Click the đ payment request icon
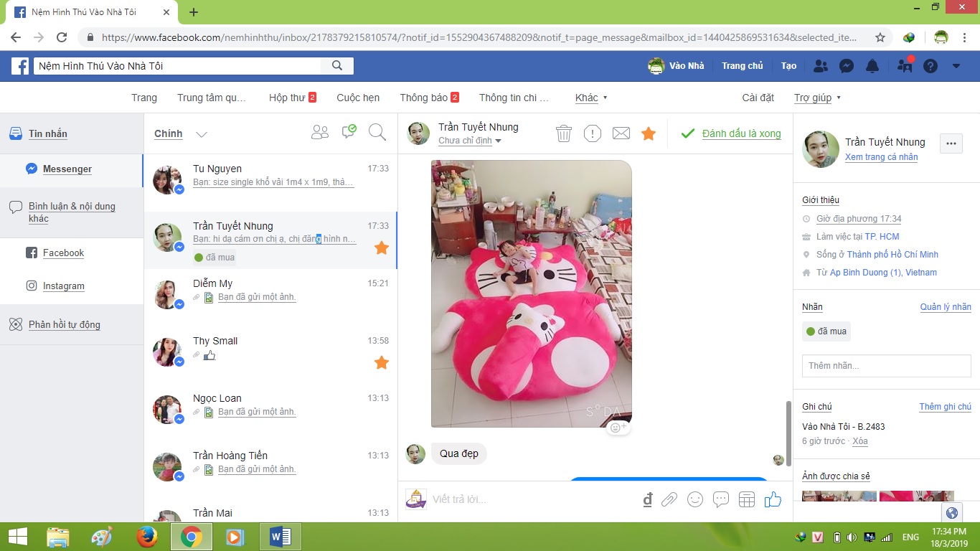 point(648,499)
